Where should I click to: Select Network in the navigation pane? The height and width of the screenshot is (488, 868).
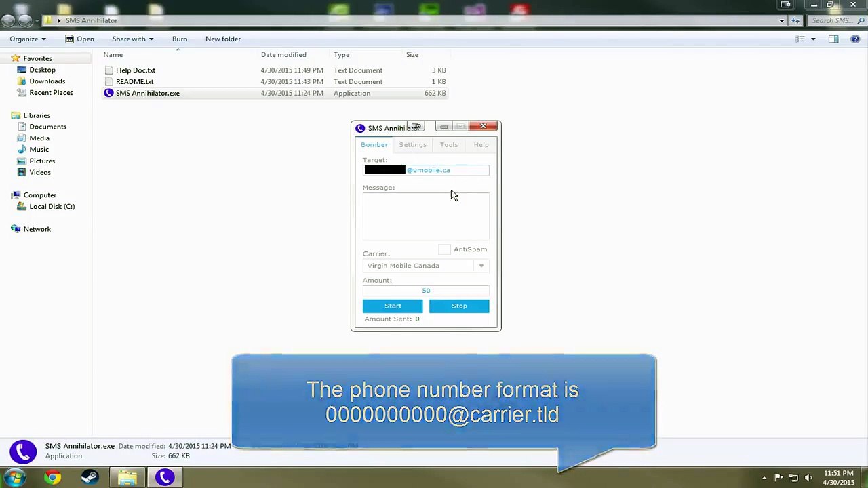[37, 229]
